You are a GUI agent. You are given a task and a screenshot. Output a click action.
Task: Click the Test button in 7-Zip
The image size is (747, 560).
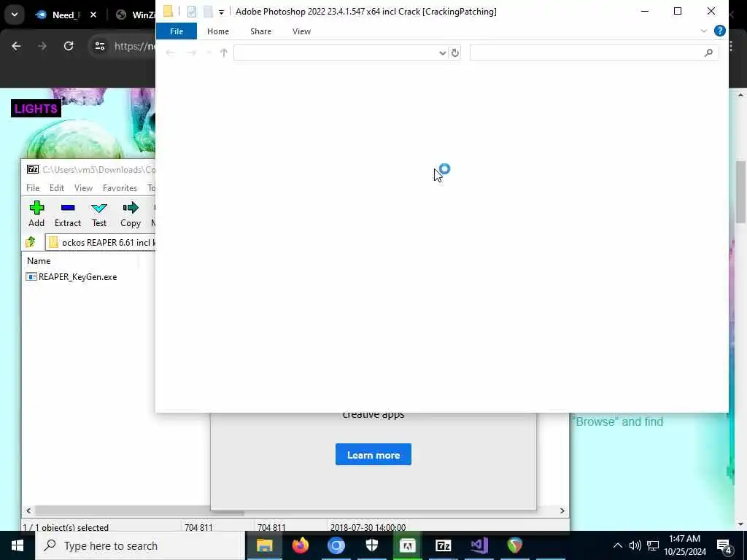[x=99, y=214]
